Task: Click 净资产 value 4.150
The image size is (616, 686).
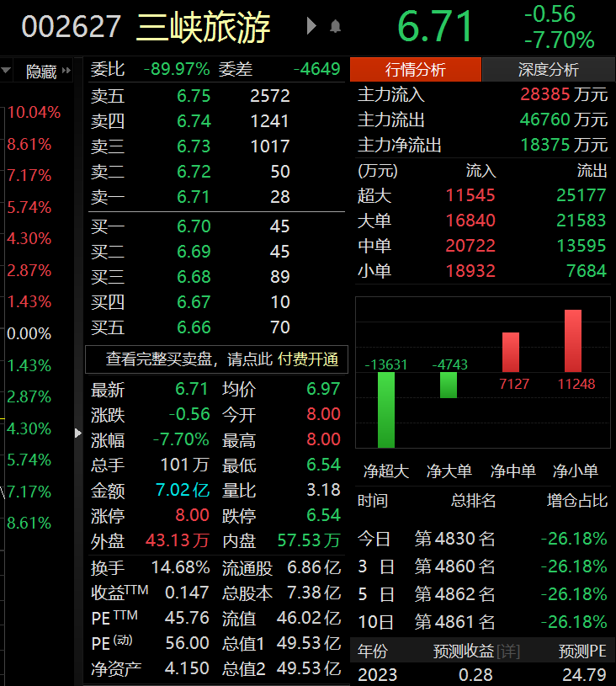Action: [x=187, y=668]
